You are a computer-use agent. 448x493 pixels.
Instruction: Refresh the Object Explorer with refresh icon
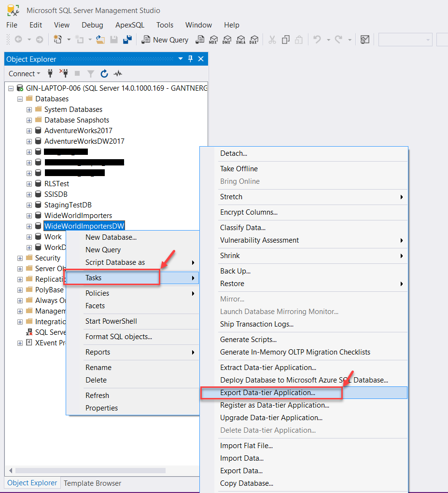[104, 74]
